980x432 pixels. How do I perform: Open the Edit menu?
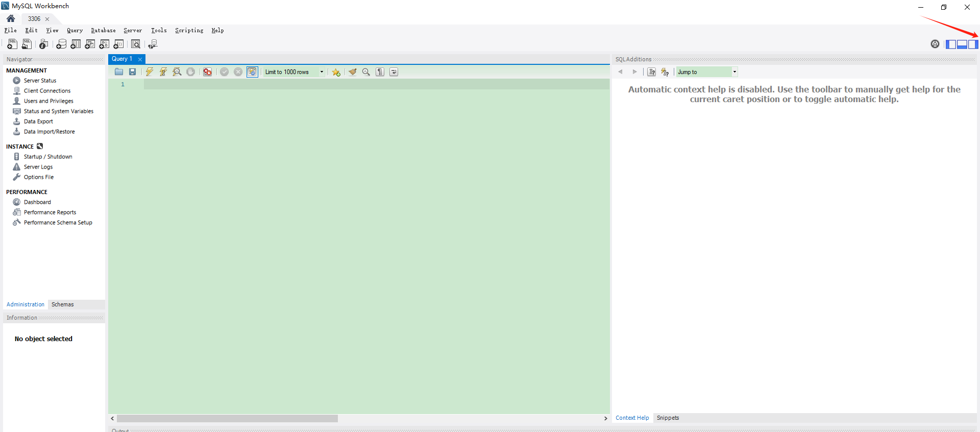click(x=32, y=31)
